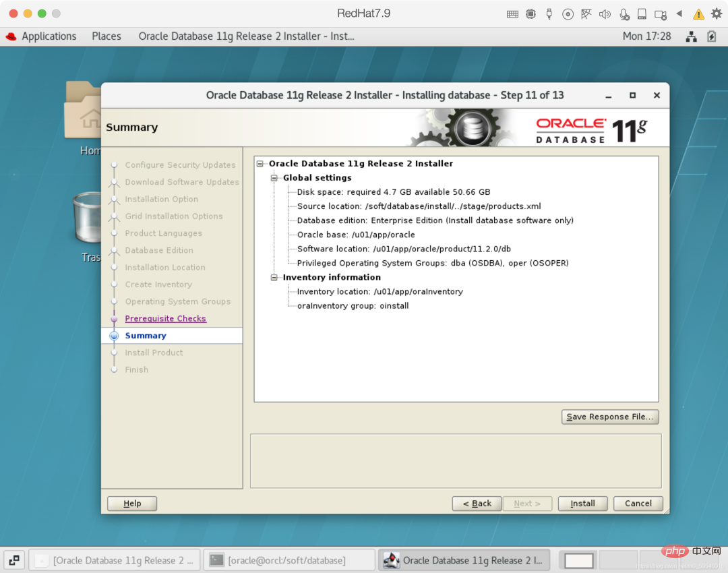Click the wired network icon in GNOME panel
This screenshot has width=728, height=573.
point(691,36)
